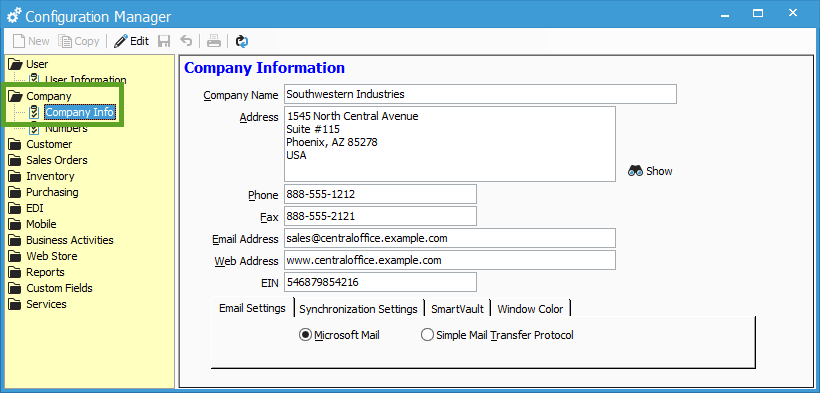Open the Window Color tab
This screenshot has width=820, height=393.
(530, 309)
